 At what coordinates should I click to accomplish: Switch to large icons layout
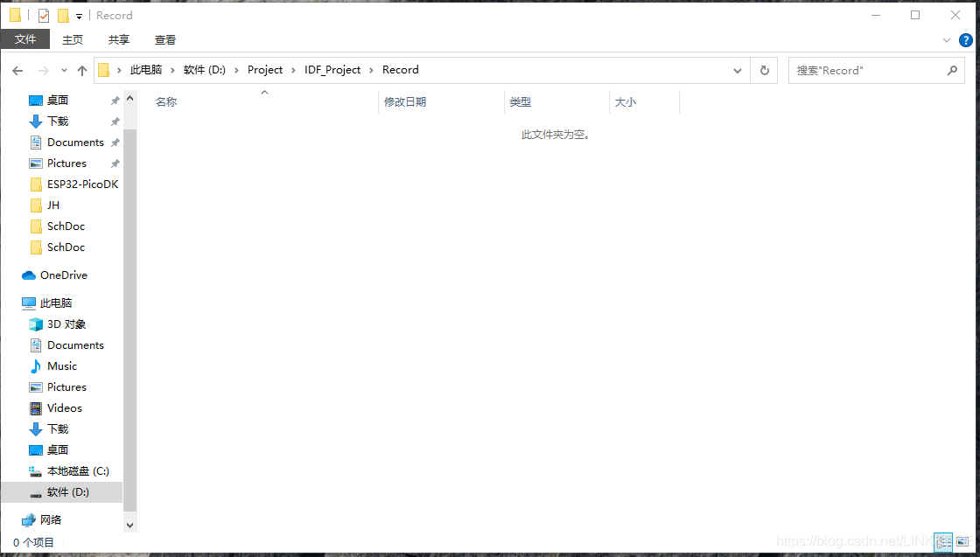click(961, 542)
